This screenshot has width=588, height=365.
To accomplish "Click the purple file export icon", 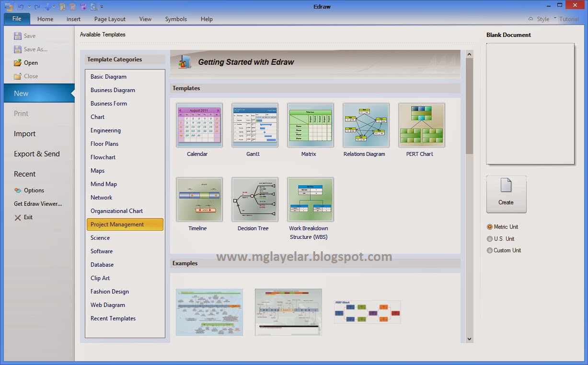I will click(83, 7).
